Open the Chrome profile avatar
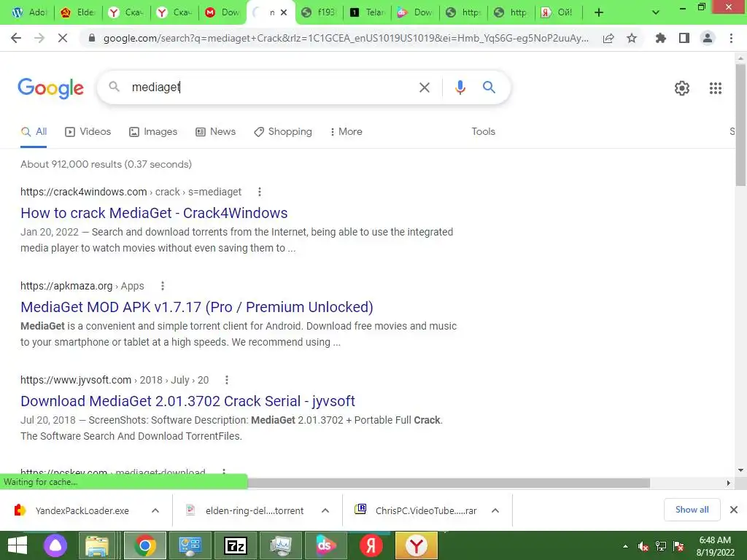747x560 pixels. pyautogui.click(x=708, y=38)
